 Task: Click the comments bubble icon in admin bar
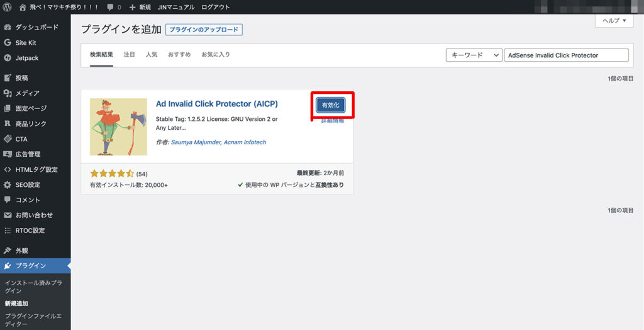tap(109, 8)
